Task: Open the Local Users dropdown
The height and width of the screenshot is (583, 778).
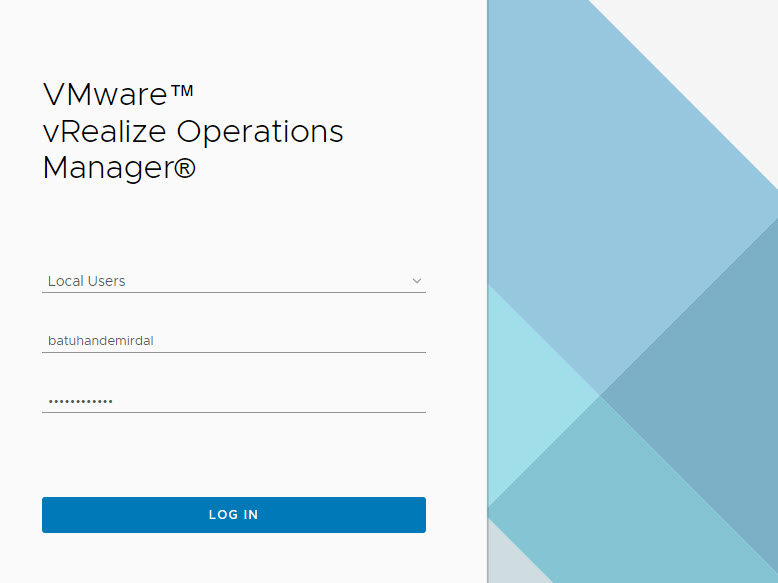Action: [x=233, y=281]
